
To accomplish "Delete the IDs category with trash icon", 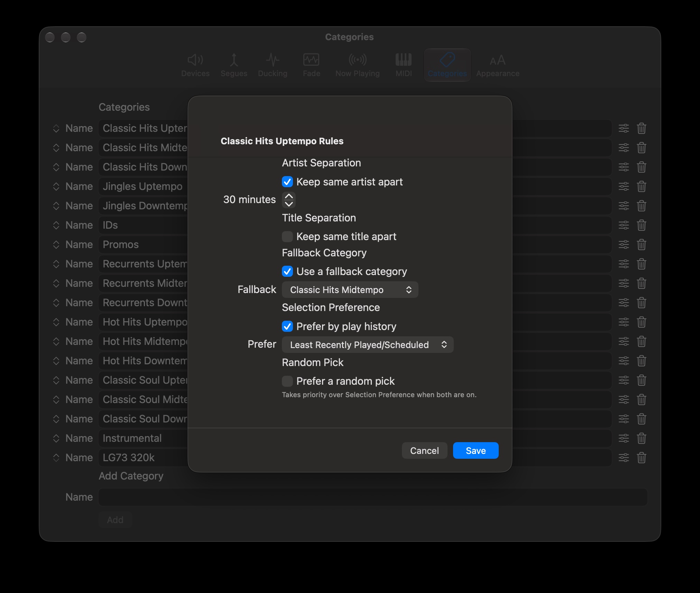I will [x=642, y=225].
